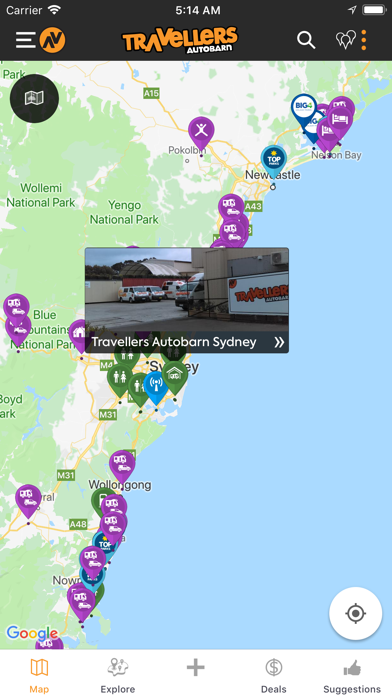Screen dimensions: 392x696
Task: Select the BIG4 pin near Nelson Bay
Action: pos(304,110)
